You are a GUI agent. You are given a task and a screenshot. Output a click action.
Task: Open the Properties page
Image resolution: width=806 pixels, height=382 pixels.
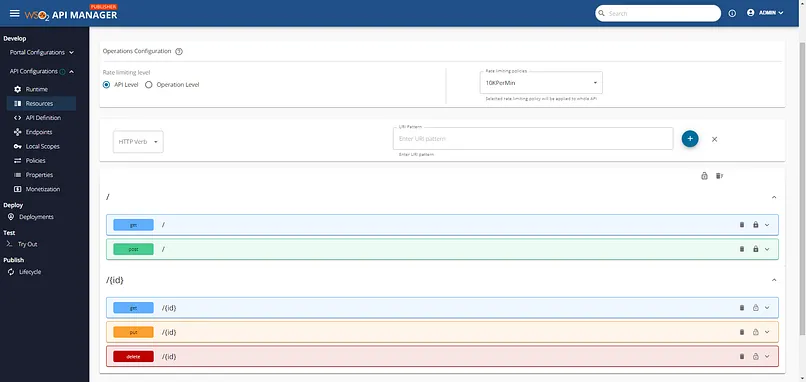[41, 175]
